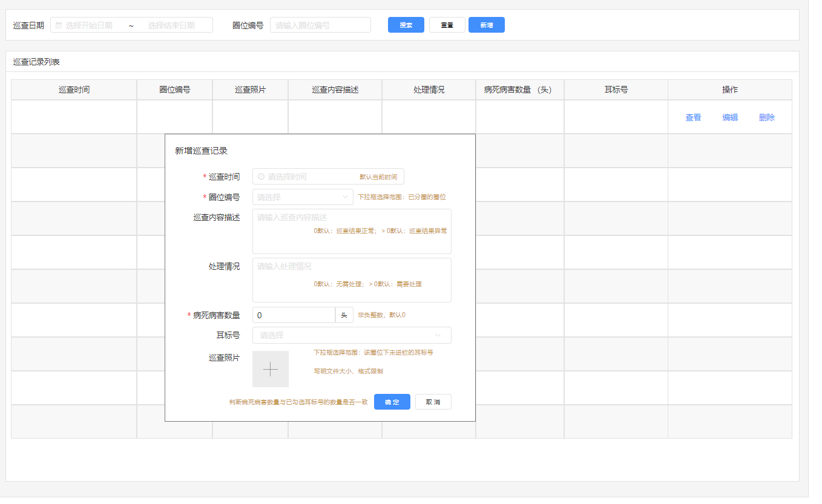Focus the 巡查内容描述 text area
This screenshot has height=504, width=822.
click(x=352, y=231)
